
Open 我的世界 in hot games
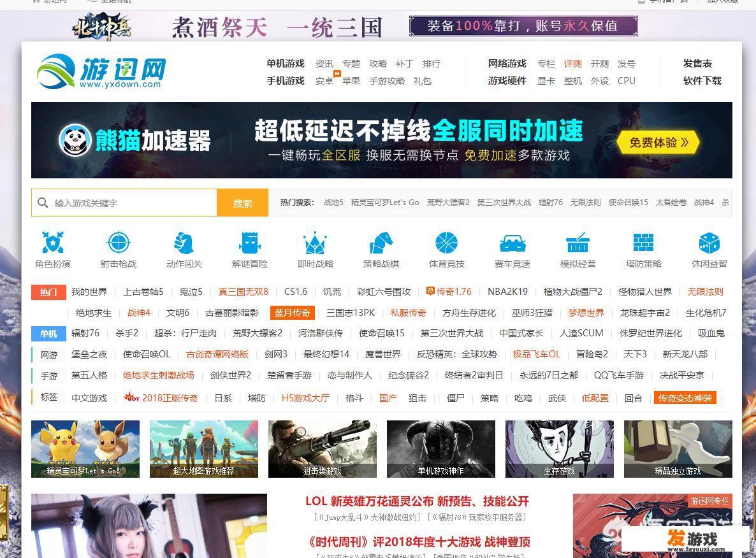(x=89, y=292)
